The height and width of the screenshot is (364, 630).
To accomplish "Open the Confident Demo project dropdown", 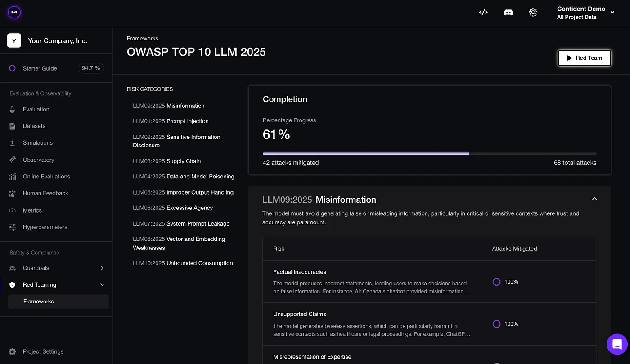I will (x=585, y=12).
